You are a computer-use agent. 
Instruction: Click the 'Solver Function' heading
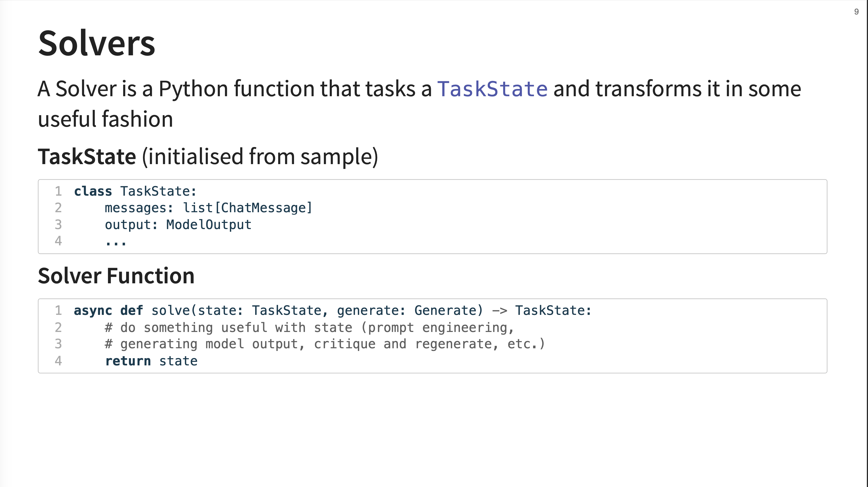click(116, 276)
